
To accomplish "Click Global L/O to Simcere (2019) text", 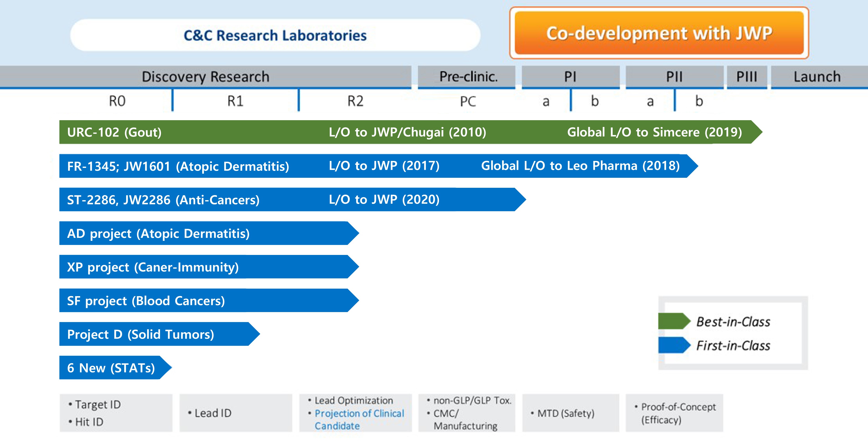I will (x=654, y=132).
